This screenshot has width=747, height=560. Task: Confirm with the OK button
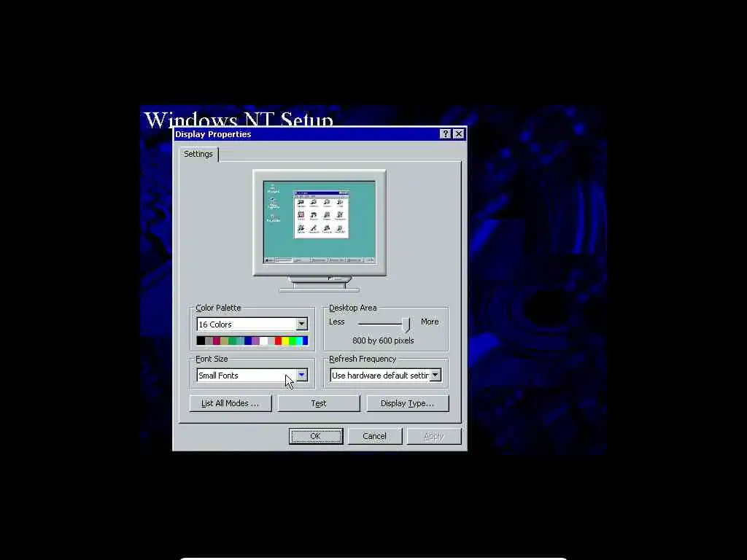pos(316,436)
